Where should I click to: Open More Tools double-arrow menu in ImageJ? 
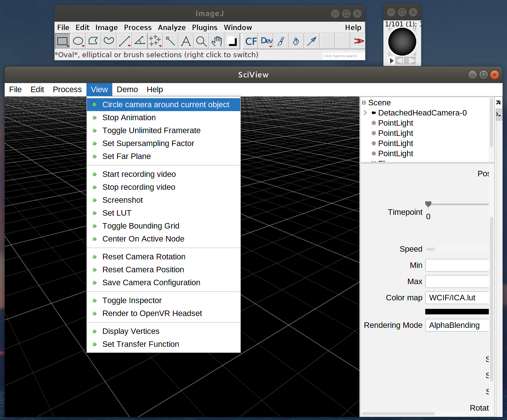click(x=358, y=41)
